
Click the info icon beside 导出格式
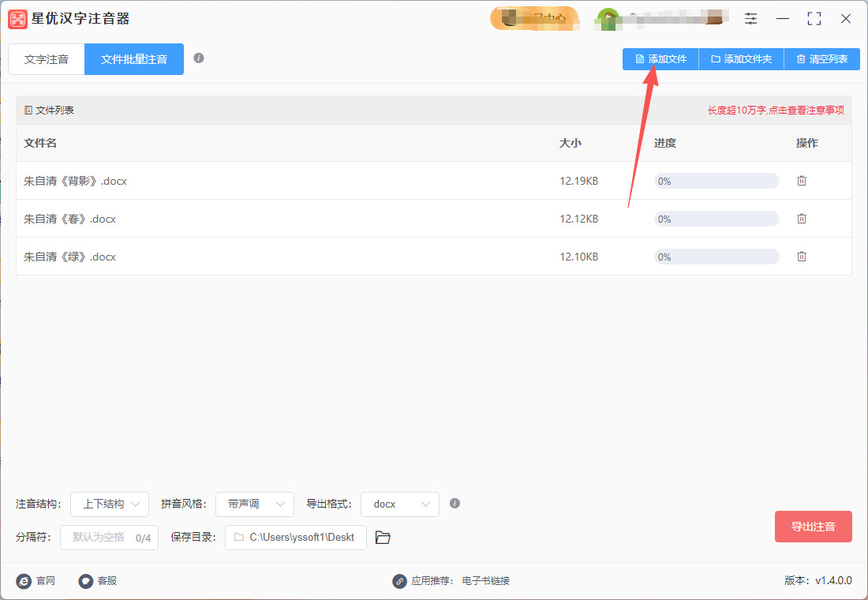[x=455, y=504]
